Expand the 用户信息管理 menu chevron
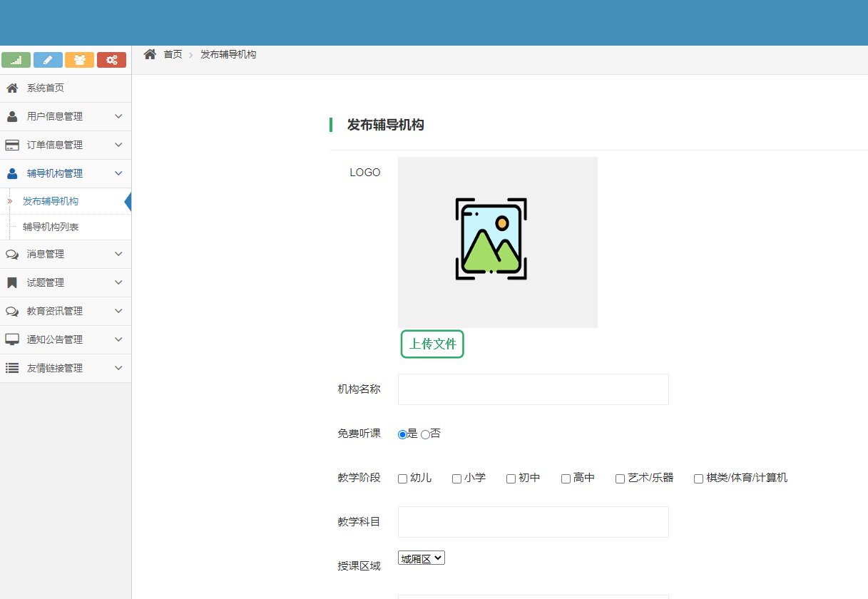Viewport: 868px width, 599px height. coord(118,116)
